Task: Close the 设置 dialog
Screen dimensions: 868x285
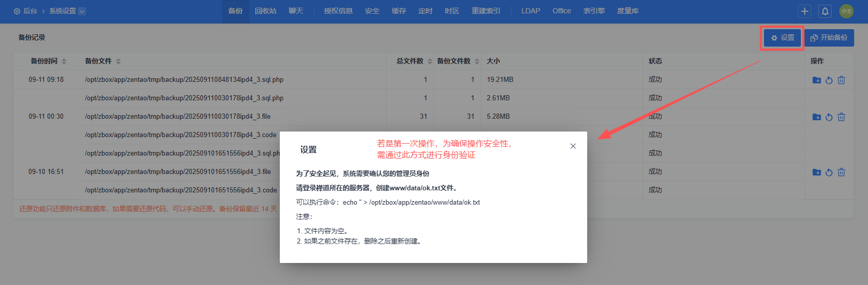Action: pyautogui.click(x=573, y=146)
